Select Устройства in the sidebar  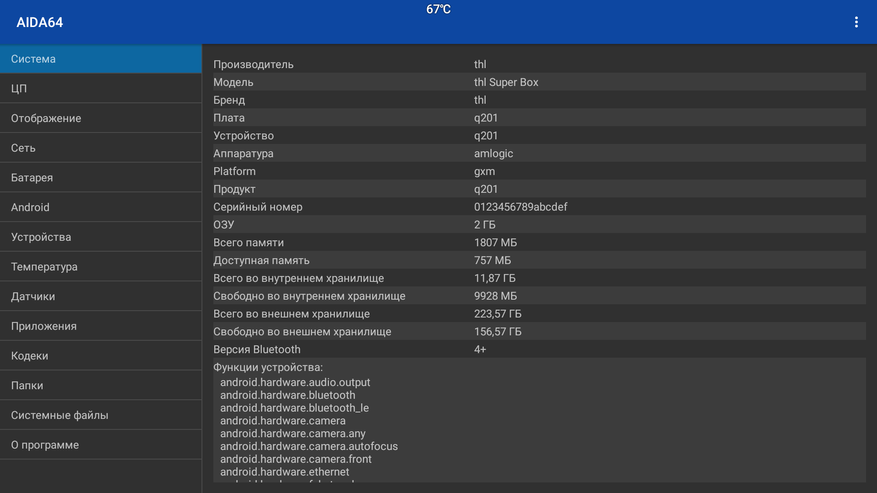[101, 237]
